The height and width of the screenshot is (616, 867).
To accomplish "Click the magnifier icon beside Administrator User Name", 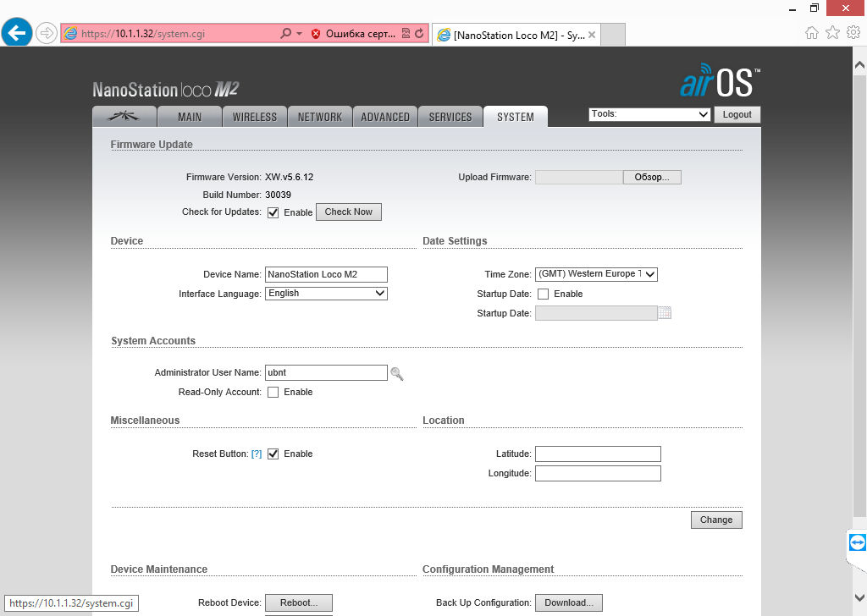I will pos(396,373).
